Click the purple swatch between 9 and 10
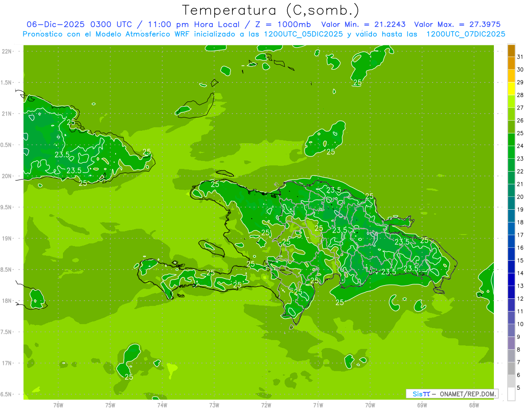Viewport: 532px width, 411px height. coord(511,330)
